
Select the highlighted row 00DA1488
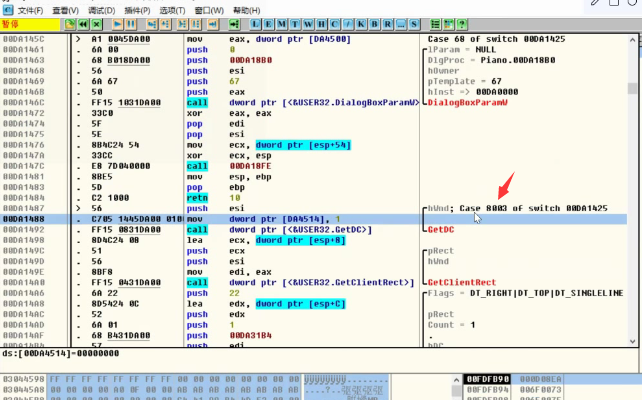click(x=314, y=219)
